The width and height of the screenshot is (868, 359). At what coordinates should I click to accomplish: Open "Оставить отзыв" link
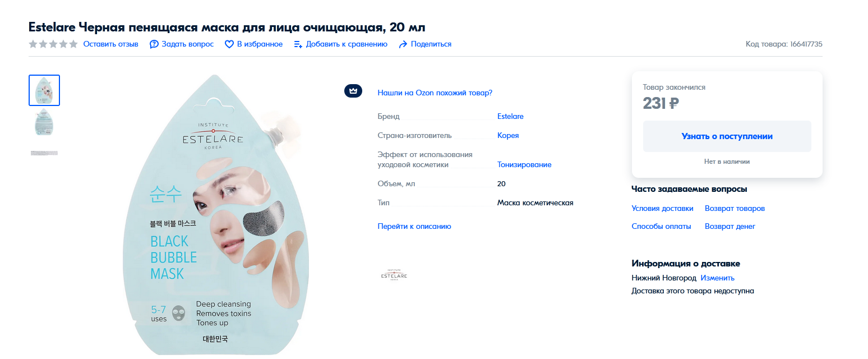(x=110, y=44)
